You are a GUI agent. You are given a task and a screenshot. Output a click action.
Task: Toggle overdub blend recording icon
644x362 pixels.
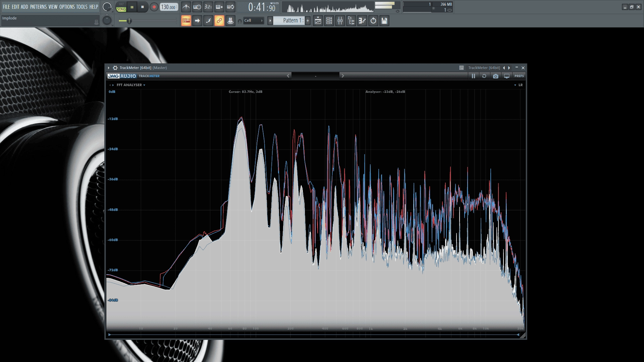point(219,7)
